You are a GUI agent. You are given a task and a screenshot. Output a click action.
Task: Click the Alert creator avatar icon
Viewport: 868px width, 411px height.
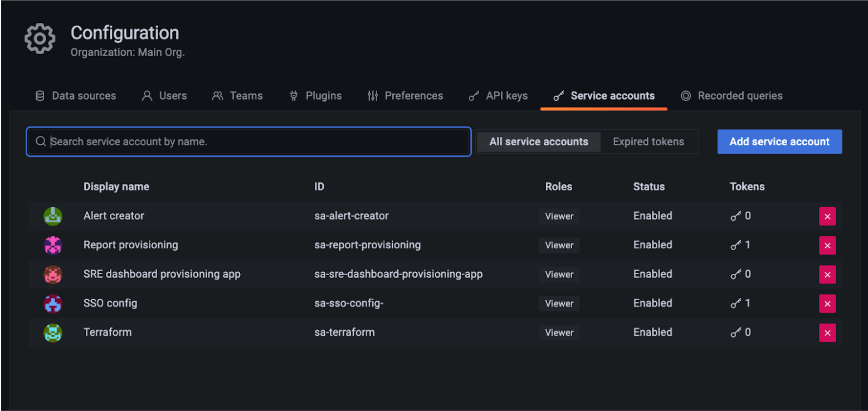(52, 216)
